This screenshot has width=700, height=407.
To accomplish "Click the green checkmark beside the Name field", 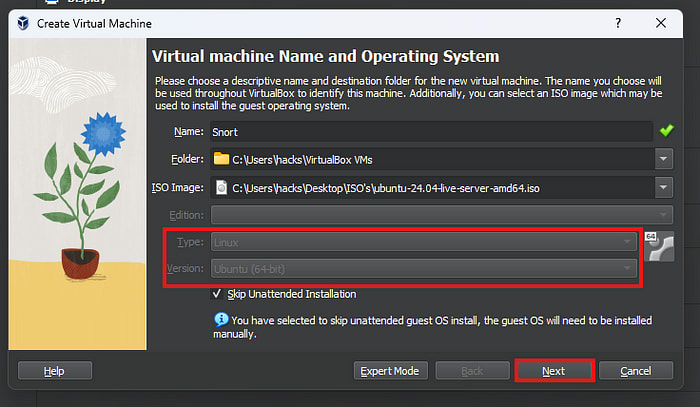I will tap(666, 131).
